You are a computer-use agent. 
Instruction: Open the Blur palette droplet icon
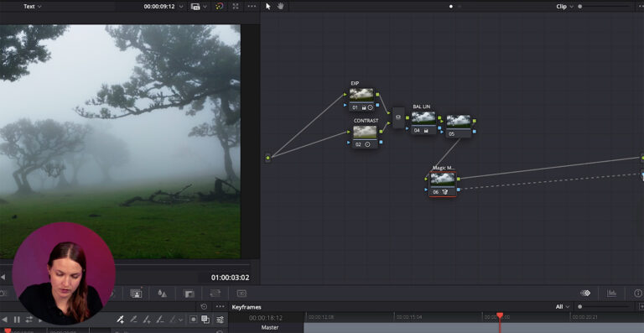162,294
